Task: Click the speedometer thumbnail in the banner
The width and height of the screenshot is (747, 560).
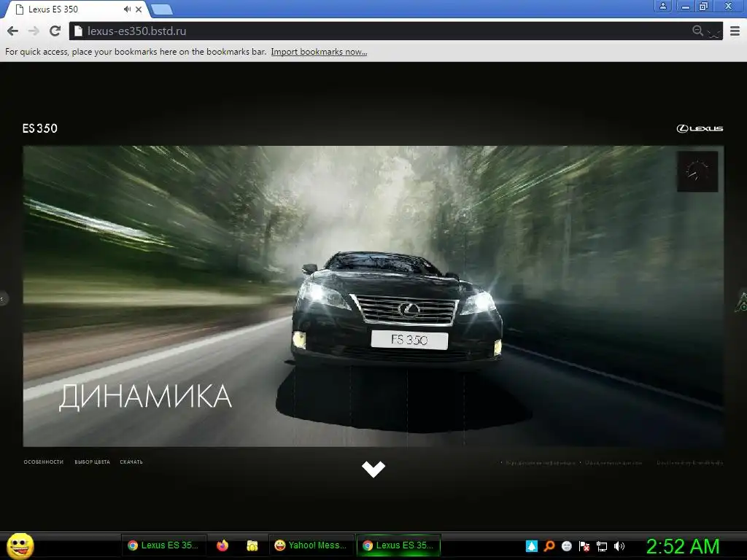Action: [x=697, y=171]
